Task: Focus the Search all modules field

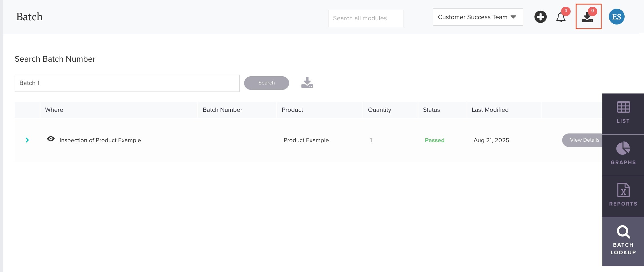Action: [366, 19]
